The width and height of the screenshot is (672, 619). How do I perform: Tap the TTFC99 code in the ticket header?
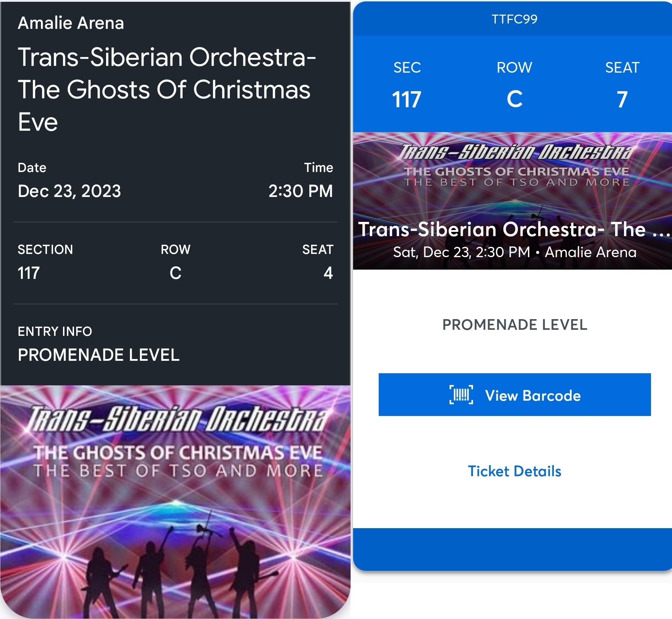point(514,19)
